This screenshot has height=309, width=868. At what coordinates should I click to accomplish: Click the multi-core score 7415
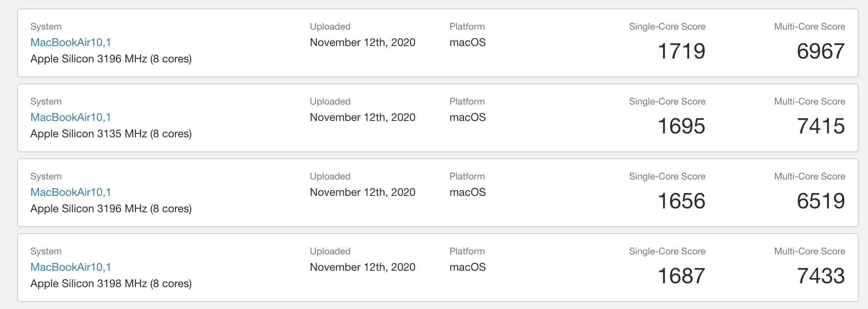(x=820, y=126)
